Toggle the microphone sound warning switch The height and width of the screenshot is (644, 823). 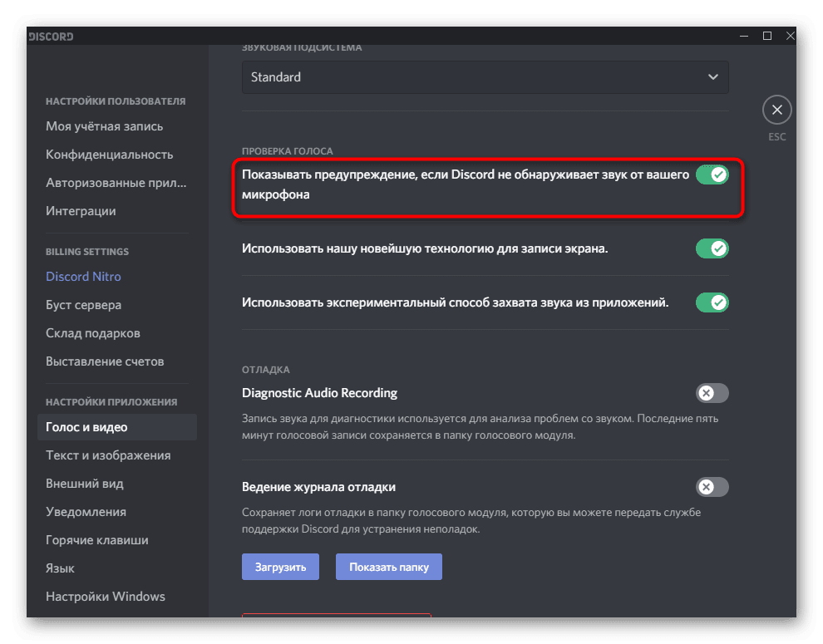[712, 175]
